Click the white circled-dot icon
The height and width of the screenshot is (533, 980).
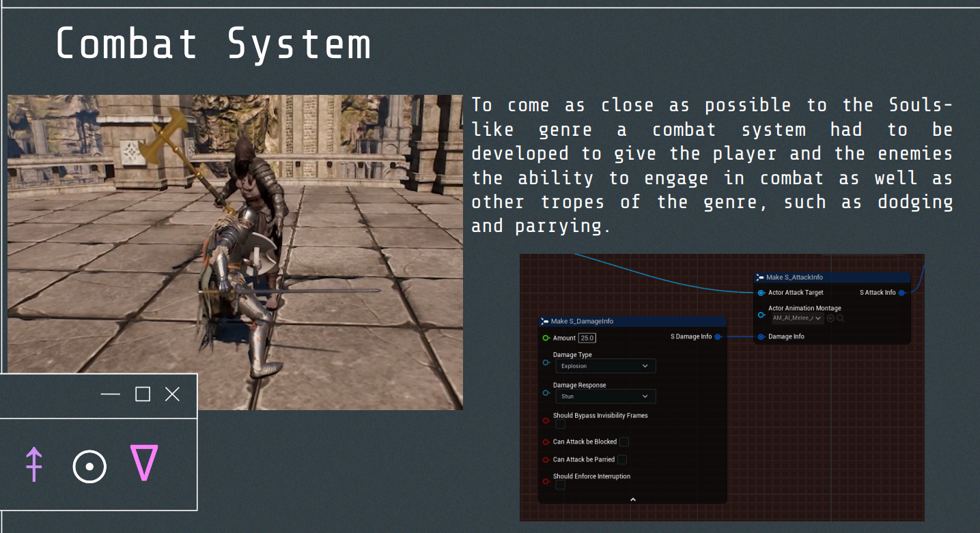coord(89,467)
